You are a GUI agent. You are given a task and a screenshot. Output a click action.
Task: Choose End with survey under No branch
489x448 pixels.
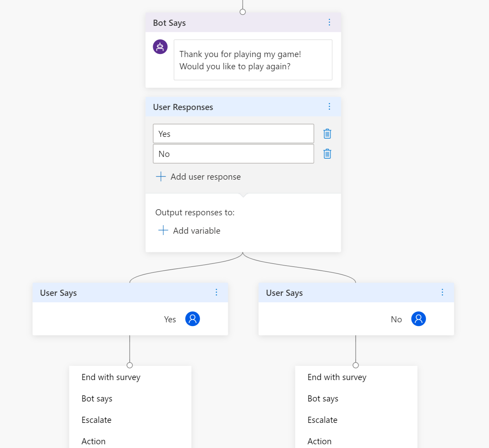tap(337, 377)
